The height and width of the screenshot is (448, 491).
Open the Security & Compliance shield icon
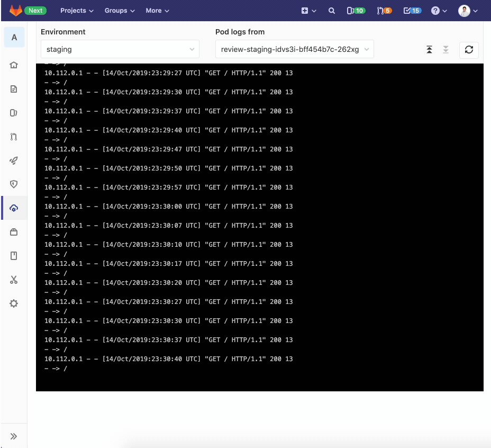coord(13,184)
